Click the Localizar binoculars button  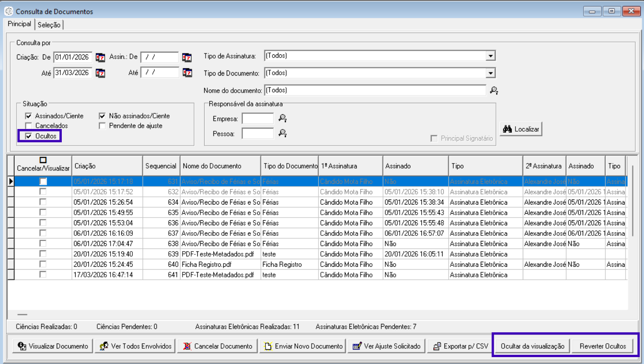(521, 129)
